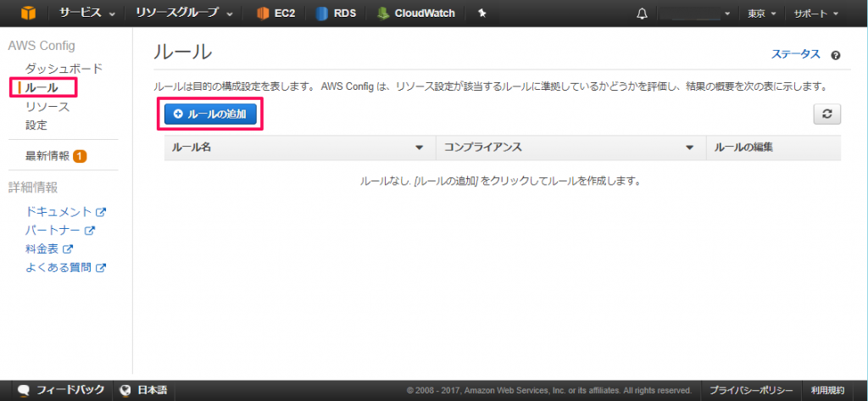Click the フィードバック button in footer
Viewport: 868px width, 401px height.
coord(61,390)
